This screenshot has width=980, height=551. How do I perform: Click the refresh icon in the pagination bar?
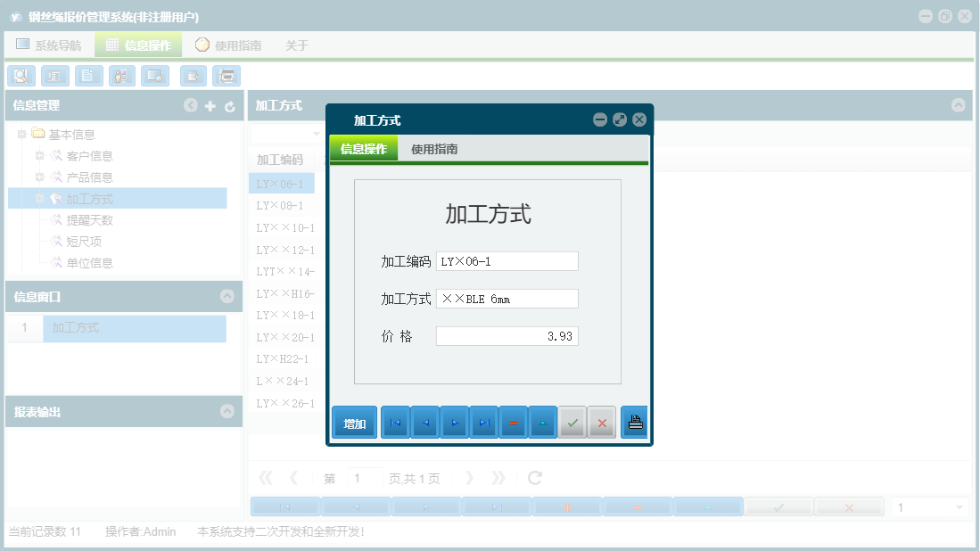[x=534, y=477]
